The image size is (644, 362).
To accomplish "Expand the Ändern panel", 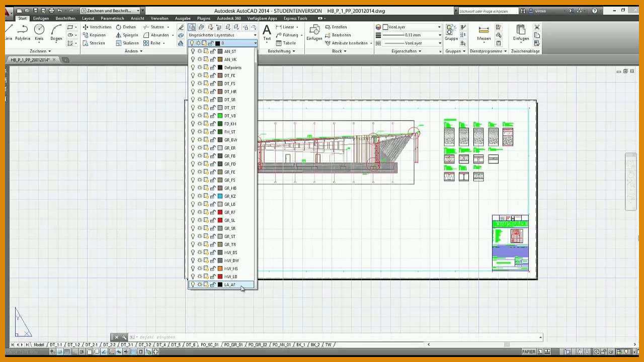I will [133, 51].
